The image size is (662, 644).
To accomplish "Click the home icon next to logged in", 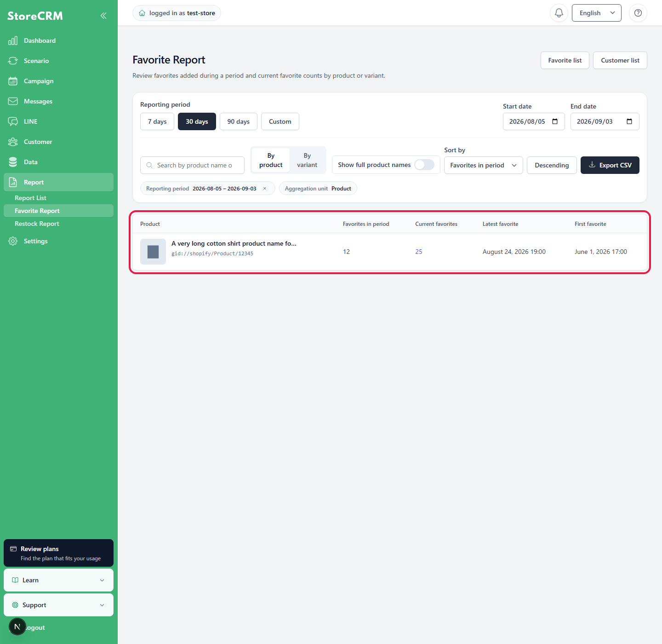I will [x=142, y=13].
